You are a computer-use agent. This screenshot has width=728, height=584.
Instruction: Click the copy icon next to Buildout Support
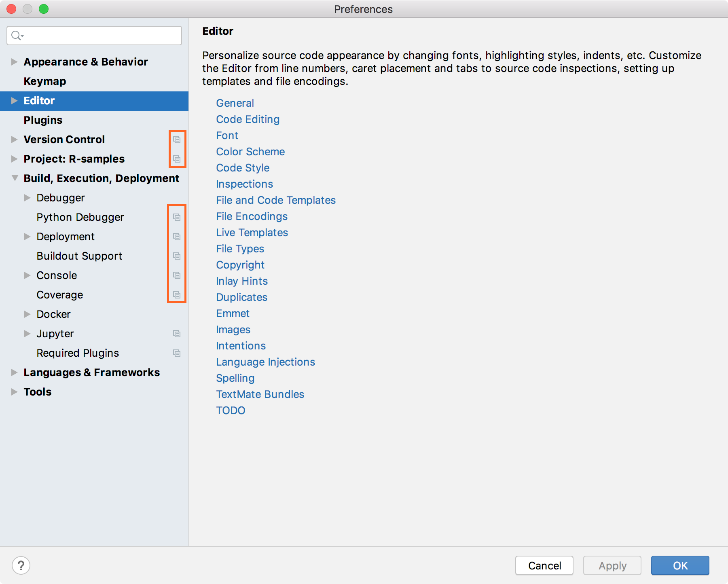point(177,256)
